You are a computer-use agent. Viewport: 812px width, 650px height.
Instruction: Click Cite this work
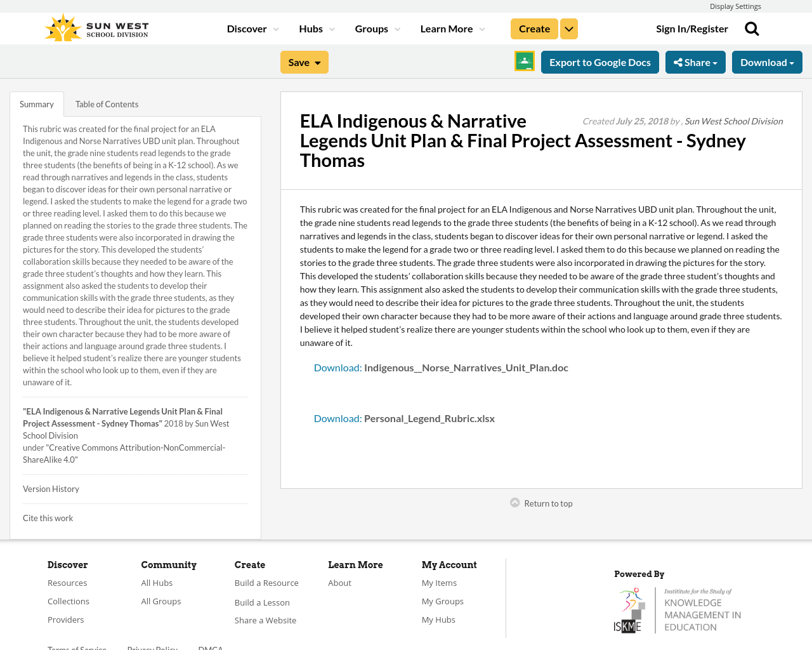point(48,517)
